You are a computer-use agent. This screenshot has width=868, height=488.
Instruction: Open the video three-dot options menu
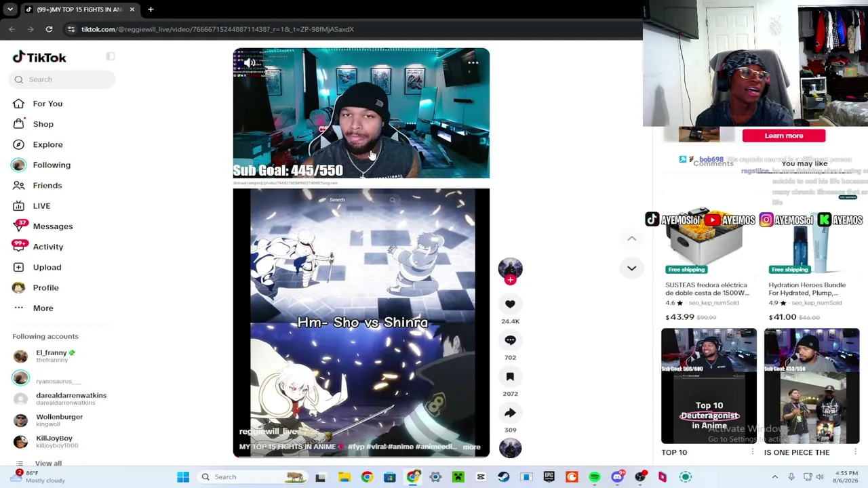[x=473, y=63]
